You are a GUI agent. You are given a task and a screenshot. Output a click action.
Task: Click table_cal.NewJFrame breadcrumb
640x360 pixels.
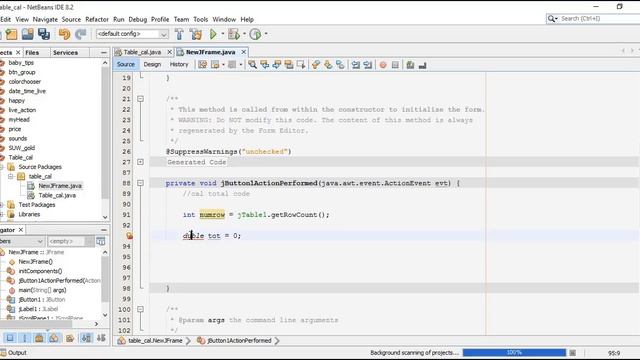pos(151,340)
